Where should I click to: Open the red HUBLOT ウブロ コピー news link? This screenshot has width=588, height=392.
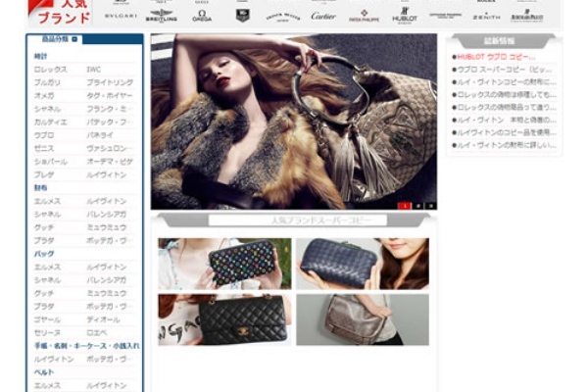[x=495, y=57]
